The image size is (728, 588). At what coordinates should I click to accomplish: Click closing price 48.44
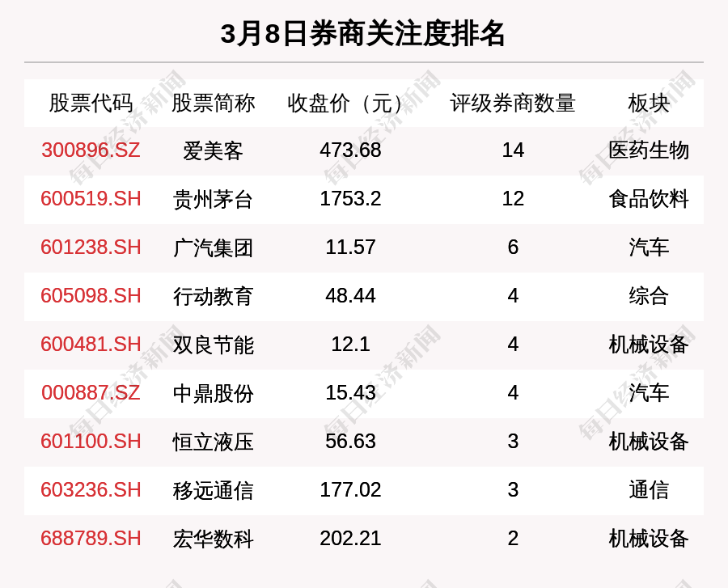(350, 296)
